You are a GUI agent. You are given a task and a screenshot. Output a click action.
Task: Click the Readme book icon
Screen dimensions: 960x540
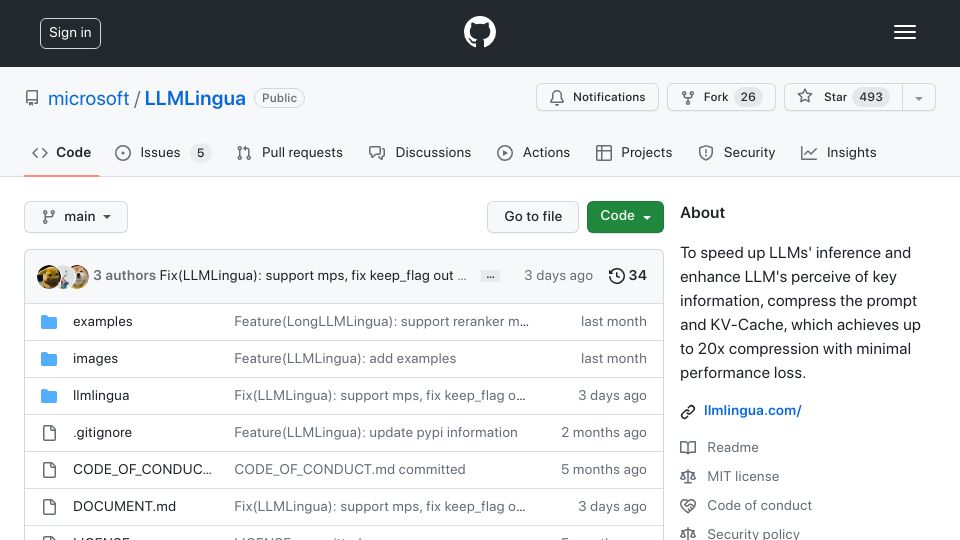click(x=688, y=448)
